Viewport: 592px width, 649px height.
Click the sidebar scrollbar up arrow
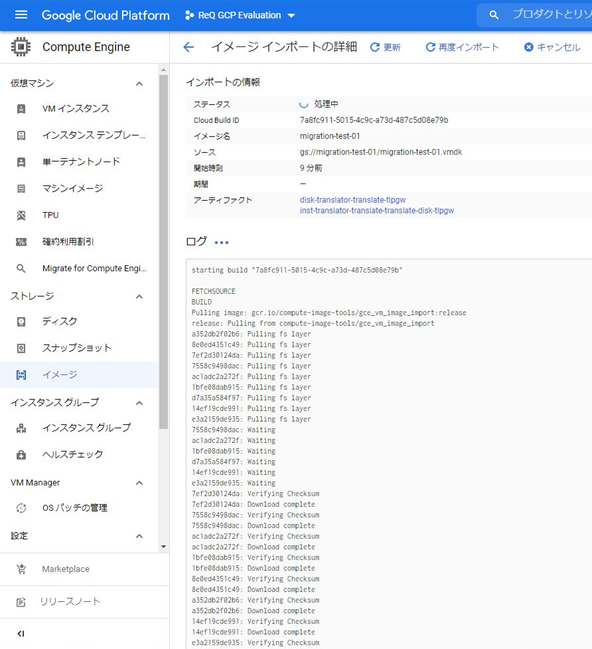(164, 70)
